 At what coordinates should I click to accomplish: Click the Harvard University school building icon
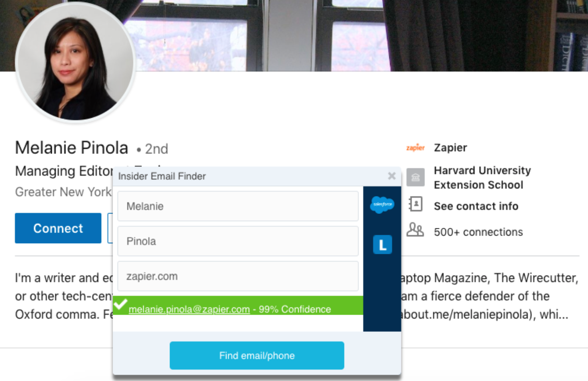point(416,177)
